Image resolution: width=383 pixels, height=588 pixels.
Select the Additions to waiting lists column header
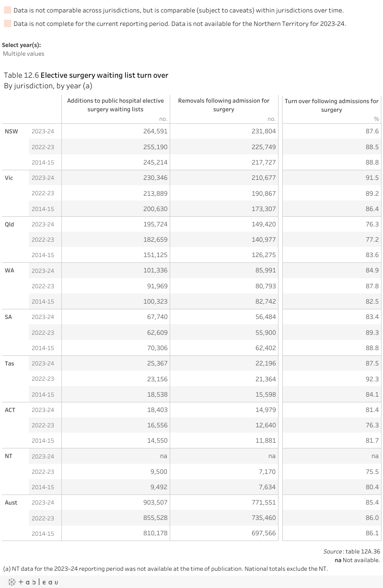click(x=116, y=105)
